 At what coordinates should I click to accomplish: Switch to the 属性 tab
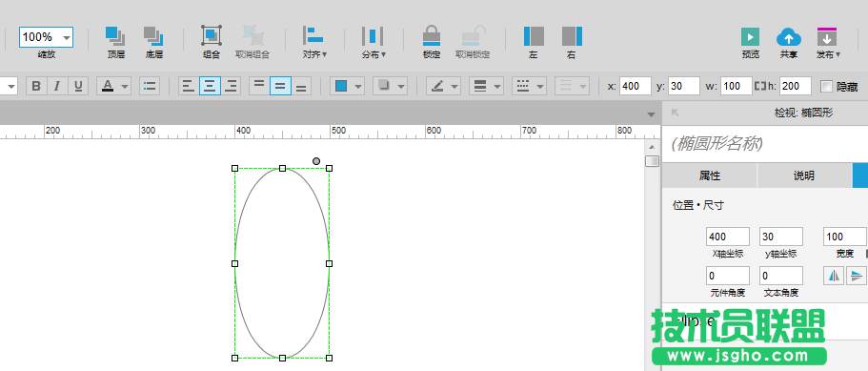pyautogui.click(x=710, y=175)
